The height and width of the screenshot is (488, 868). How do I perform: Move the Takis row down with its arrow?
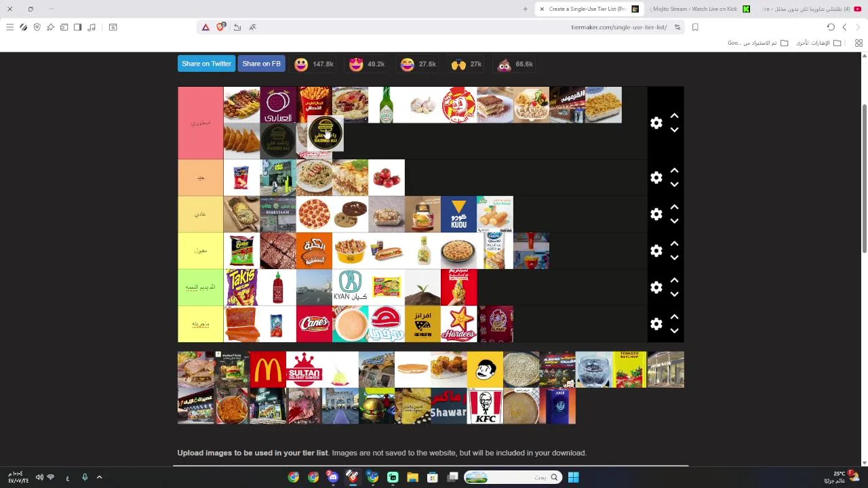674,294
